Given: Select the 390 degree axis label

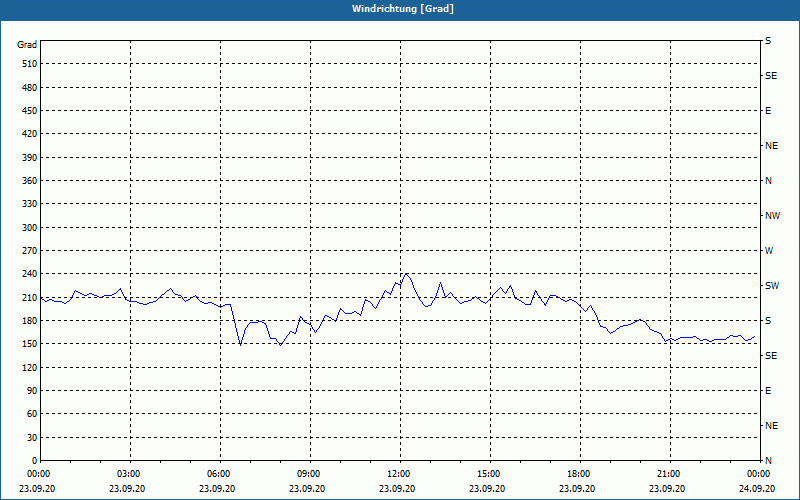Looking at the screenshot, I should (30, 158).
